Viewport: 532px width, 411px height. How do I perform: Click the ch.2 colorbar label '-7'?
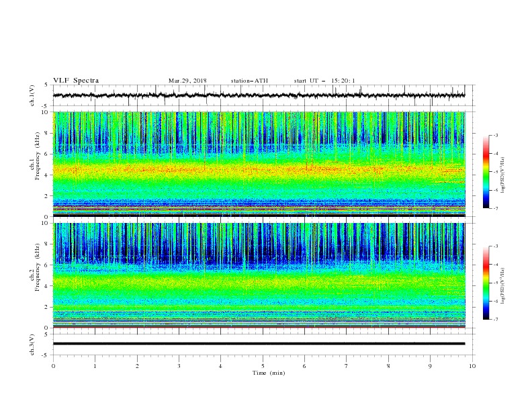pyautogui.click(x=496, y=319)
